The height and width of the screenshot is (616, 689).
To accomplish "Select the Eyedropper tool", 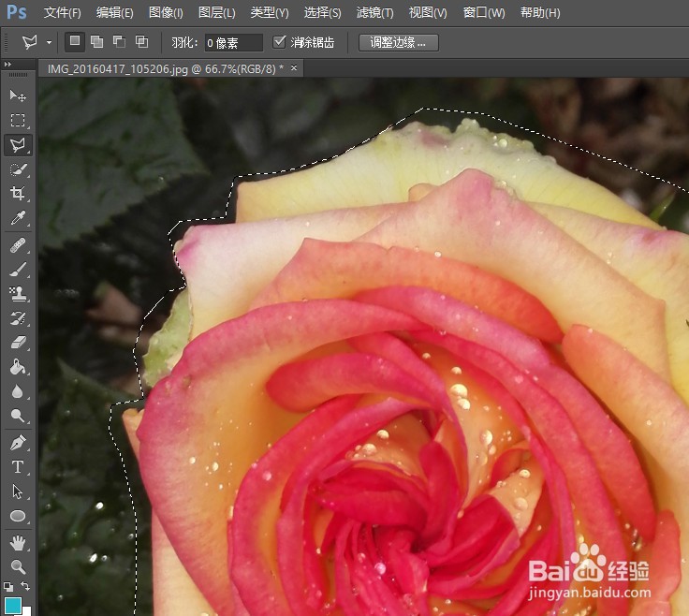I will click(x=18, y=218).
